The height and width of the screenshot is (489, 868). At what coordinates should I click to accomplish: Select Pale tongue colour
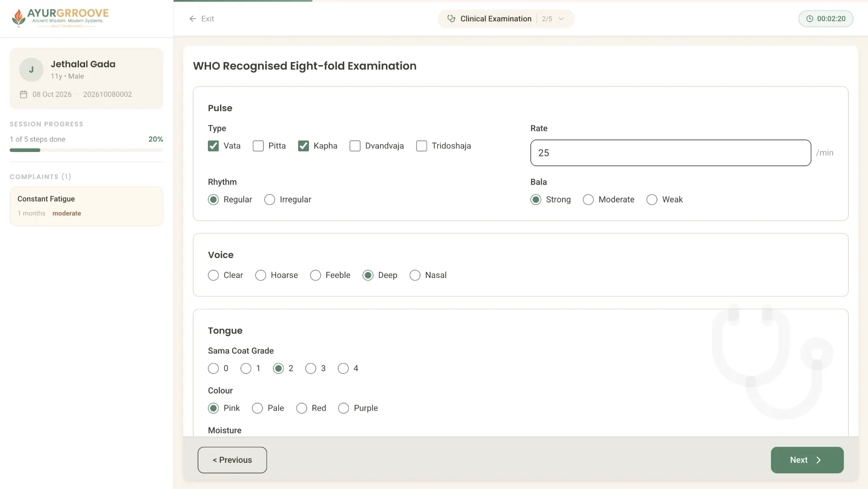pos(257,408)
